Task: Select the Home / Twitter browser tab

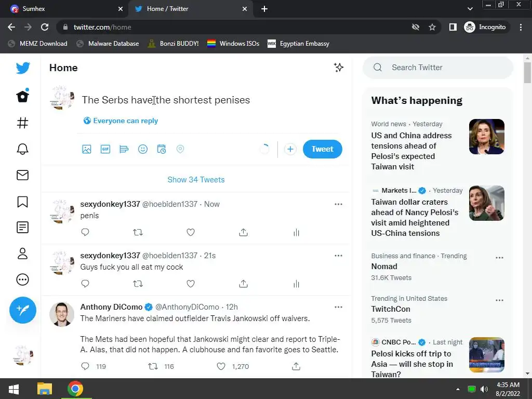Action: coord(190,9)
